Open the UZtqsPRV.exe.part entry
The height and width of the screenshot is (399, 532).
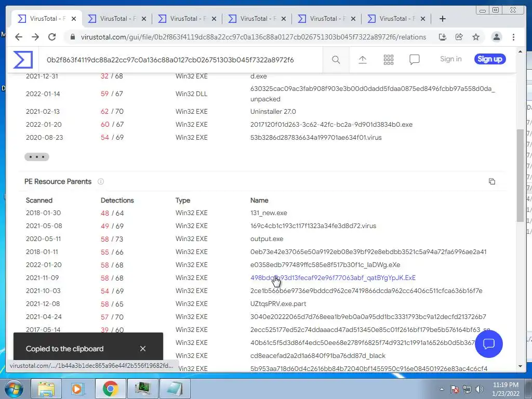(278, 303)
